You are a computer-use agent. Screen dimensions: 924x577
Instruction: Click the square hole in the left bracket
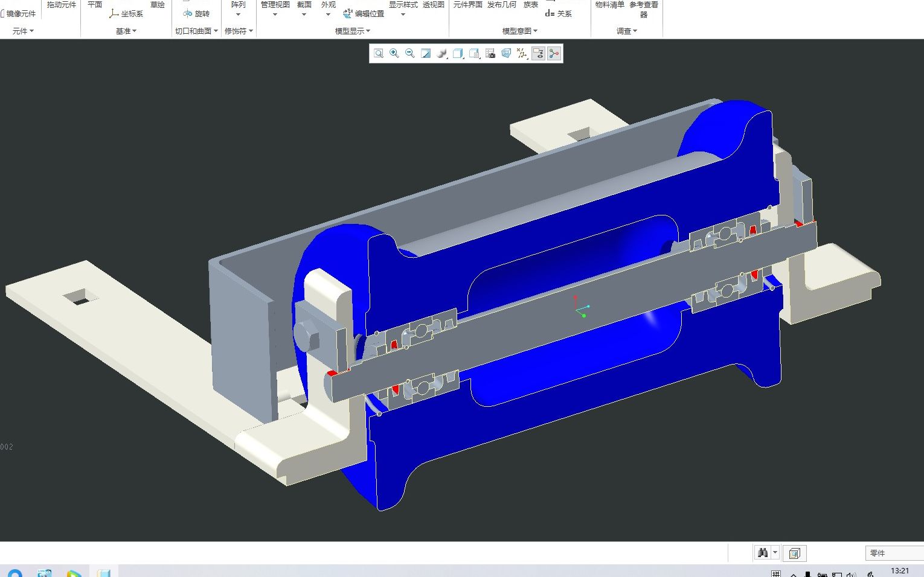tap(82, 296)
